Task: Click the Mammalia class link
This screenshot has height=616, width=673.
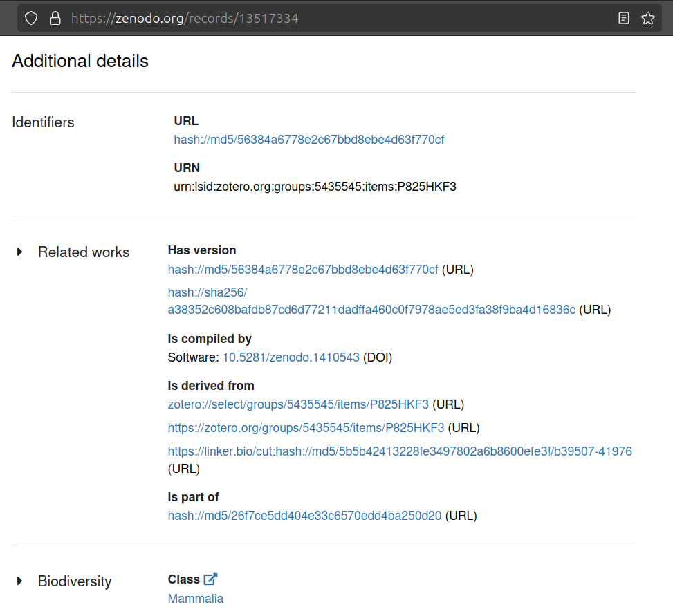Action: [196, 598]
